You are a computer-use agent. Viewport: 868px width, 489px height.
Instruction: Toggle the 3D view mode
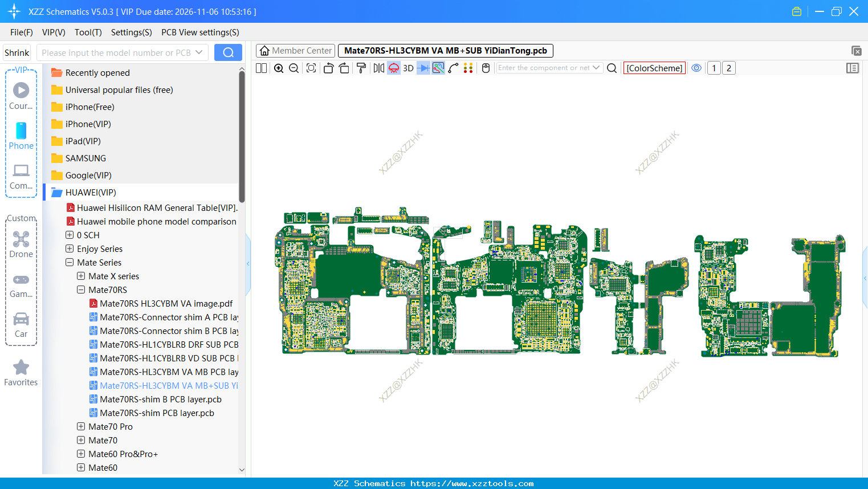[x=408, y=68]
